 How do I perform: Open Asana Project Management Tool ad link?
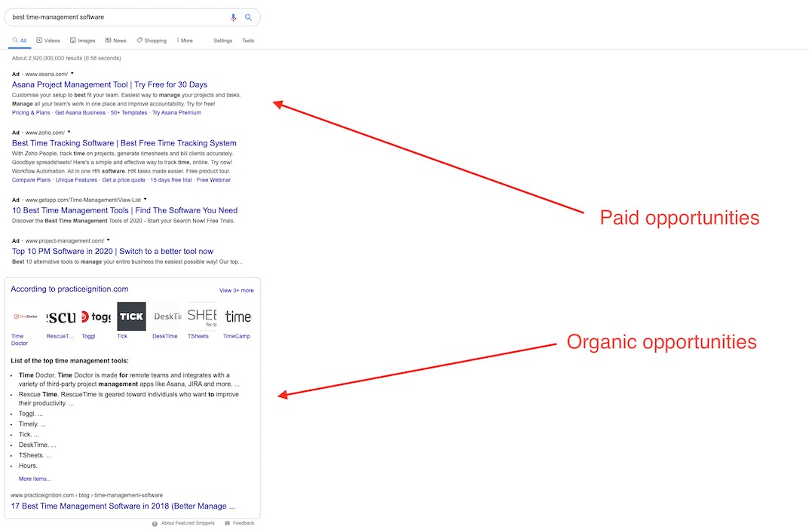pos(109,84)
